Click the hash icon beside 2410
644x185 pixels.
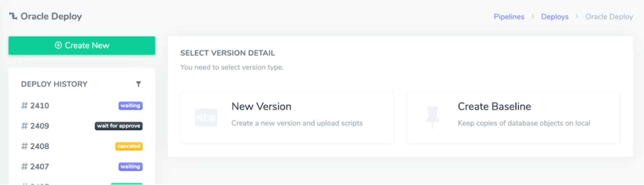click(24, 106)
